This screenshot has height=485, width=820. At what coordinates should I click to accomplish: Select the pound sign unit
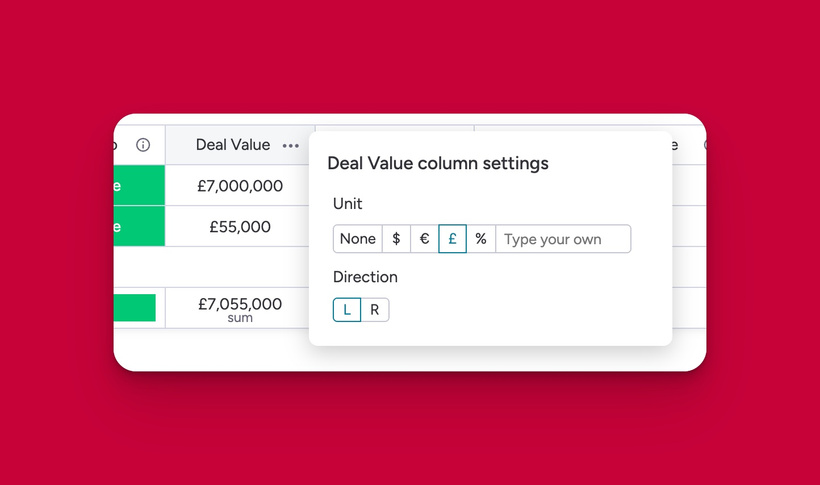(x=452, y=239)
